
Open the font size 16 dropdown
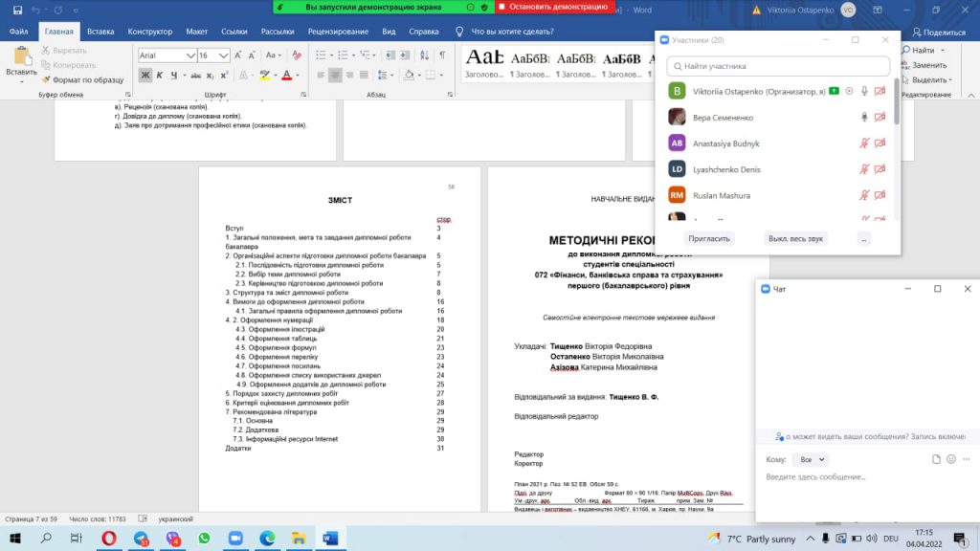224,55
